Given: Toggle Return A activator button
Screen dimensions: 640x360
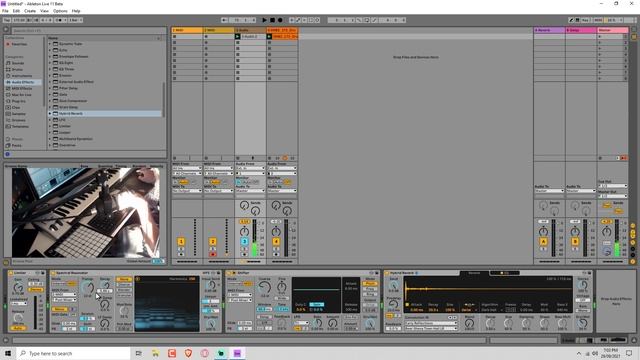Looking at the screenshot, I should [x=543, y=242].
